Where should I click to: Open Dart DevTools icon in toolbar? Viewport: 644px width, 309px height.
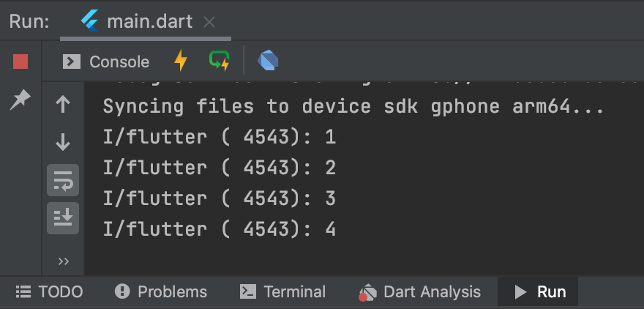[x=268, y=62]
